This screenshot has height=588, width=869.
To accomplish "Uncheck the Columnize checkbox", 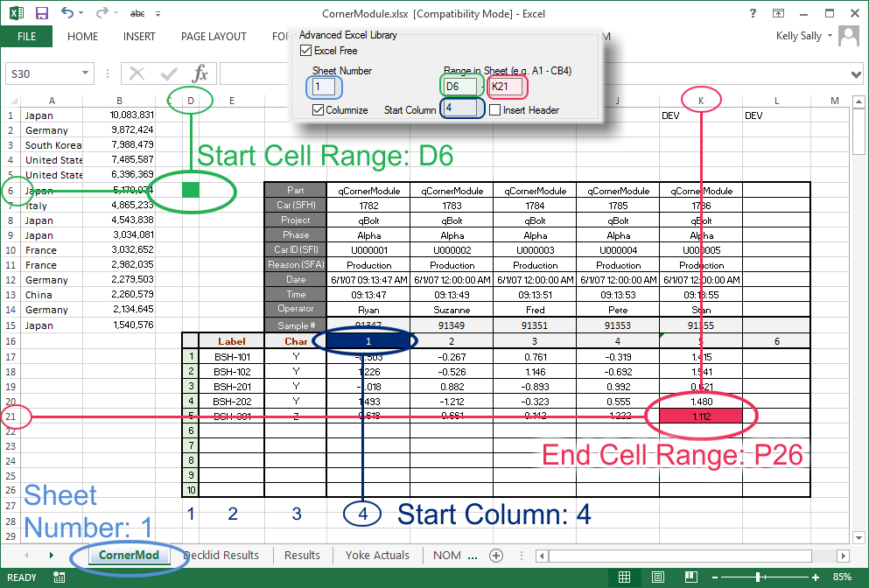I will (319, 110).
